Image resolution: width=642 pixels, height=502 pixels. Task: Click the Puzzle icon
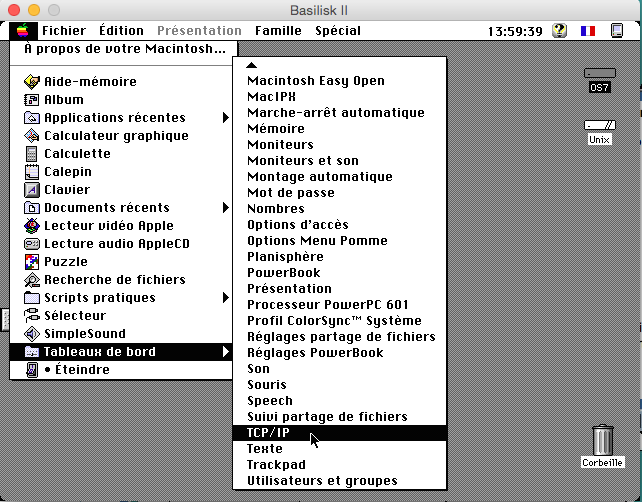tap(32, 262)
